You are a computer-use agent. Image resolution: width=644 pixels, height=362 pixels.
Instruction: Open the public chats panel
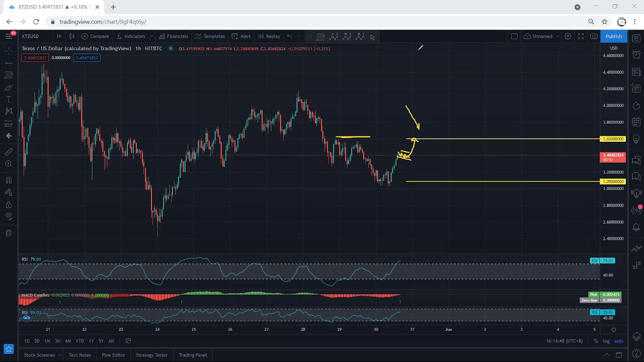coord(636,160)
